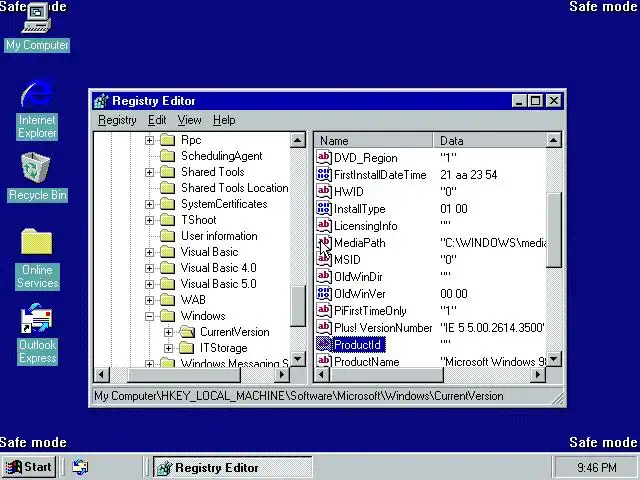
Task: Click the Name column header
Action: click(x=373, y=140)
